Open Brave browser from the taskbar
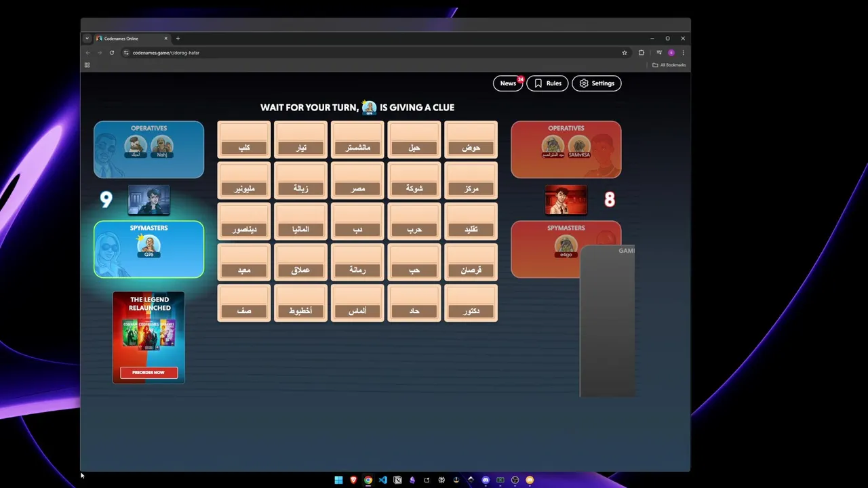The image size is (868, 488). [x=353, y=480]
